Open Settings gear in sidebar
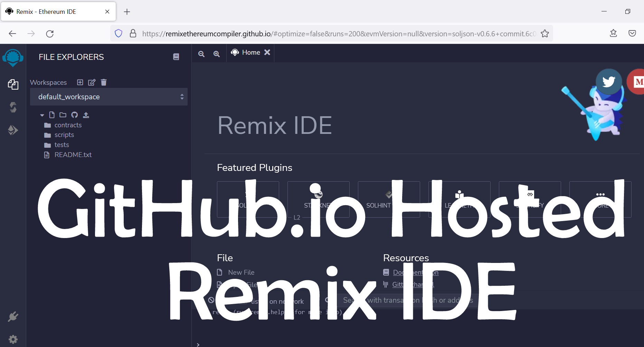Image resolution: width=644 pixels, height=347 pixels. (x=13, y=339)
